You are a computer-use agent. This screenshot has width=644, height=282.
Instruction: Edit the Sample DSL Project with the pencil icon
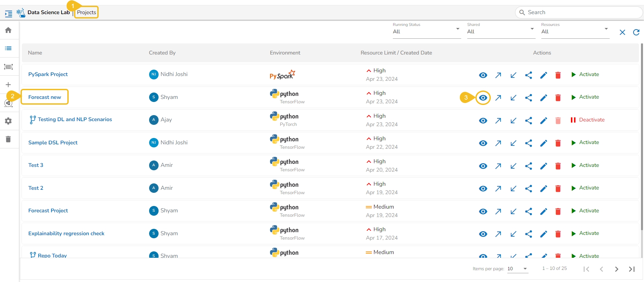(x=543, y=143)
